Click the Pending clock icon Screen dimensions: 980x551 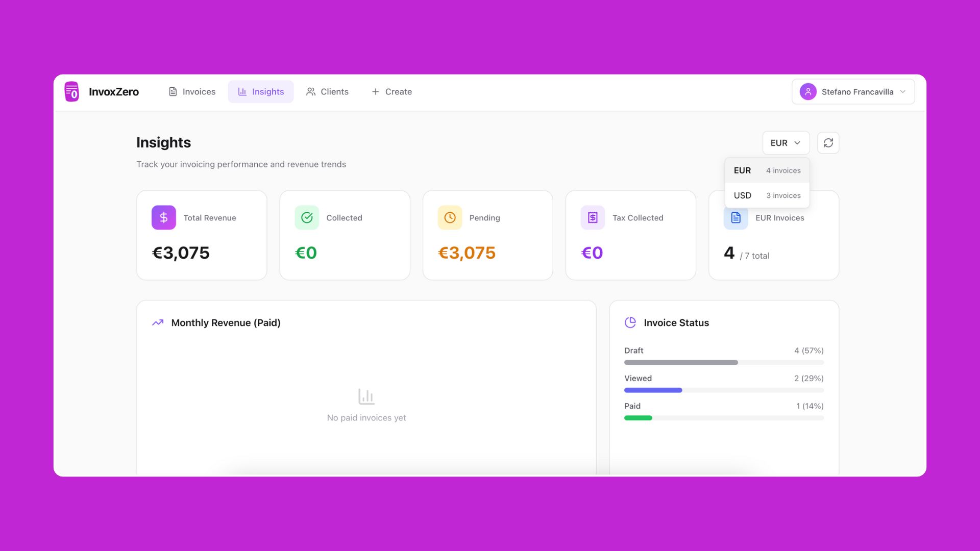pyautogui.click(x=450, y=218)
